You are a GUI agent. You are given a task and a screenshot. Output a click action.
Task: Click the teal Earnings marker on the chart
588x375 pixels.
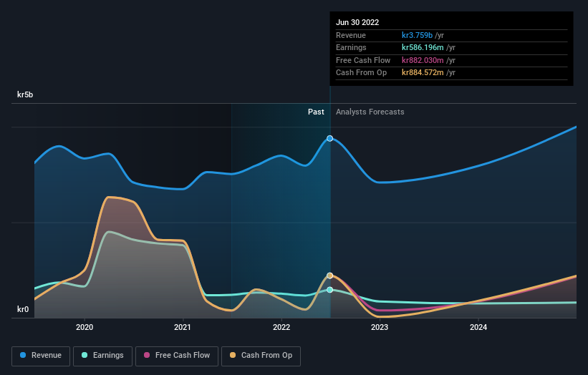[329, 290]
